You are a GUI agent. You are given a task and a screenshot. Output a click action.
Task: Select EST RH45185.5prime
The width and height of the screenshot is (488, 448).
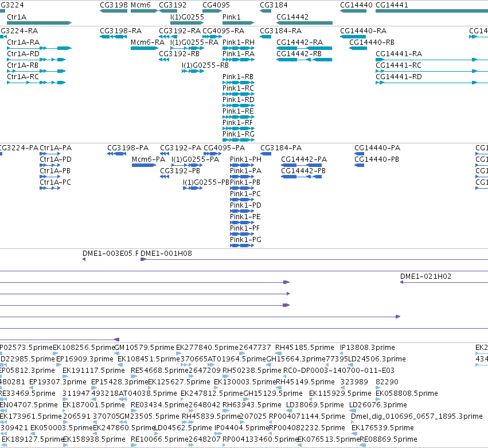click(279, 353)
